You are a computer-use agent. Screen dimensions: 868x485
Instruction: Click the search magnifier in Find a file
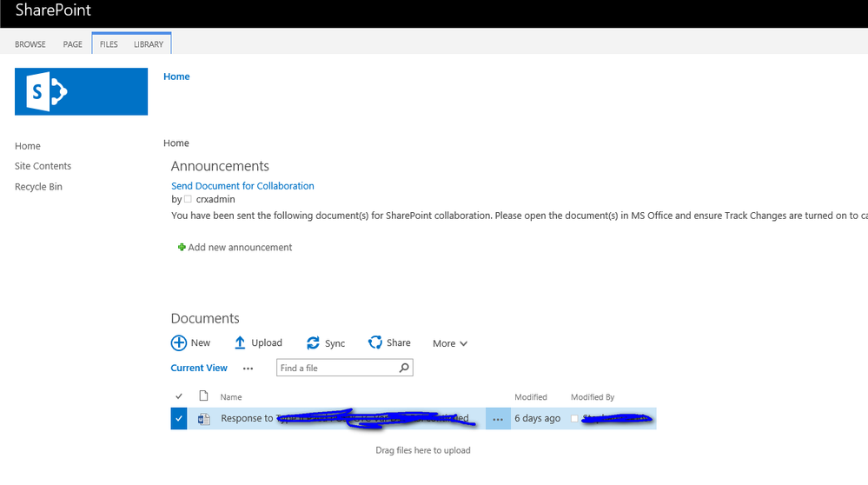(x=404, y=368)
